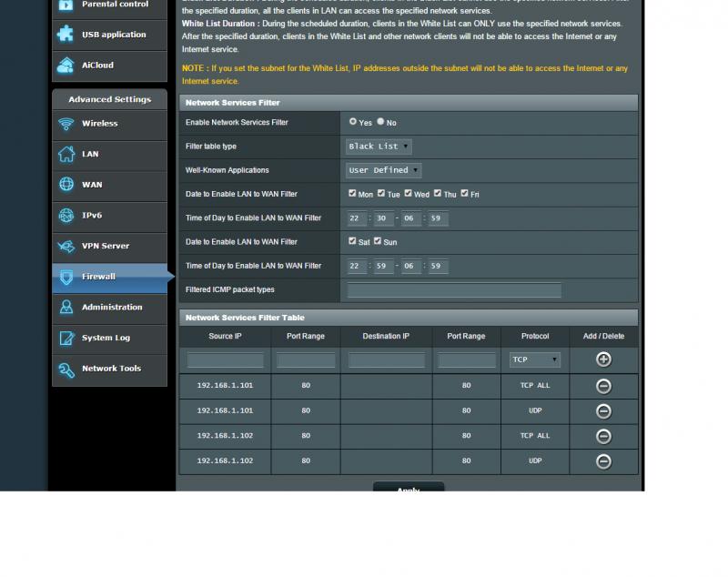728x577 pixels.
Task: Open the WAN settings menu
Action: 109,185
